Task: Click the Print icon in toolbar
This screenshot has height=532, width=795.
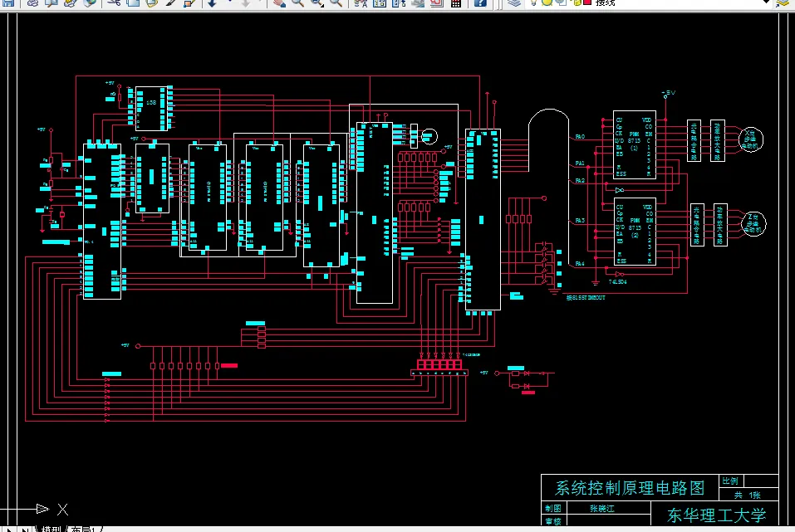Action: [32, 3]
